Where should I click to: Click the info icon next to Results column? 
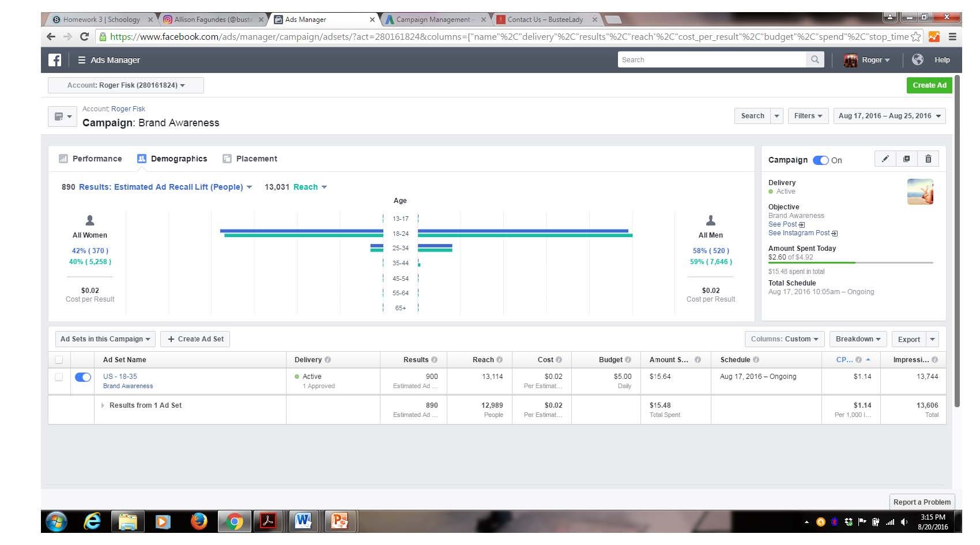click(434, 360)
